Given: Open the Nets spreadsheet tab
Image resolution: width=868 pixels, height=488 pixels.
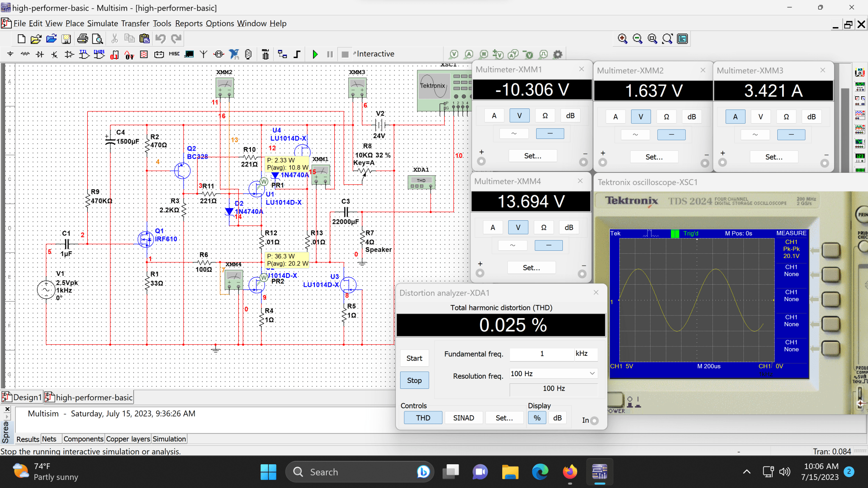Looking at the screenshot, I should [49, 439].
